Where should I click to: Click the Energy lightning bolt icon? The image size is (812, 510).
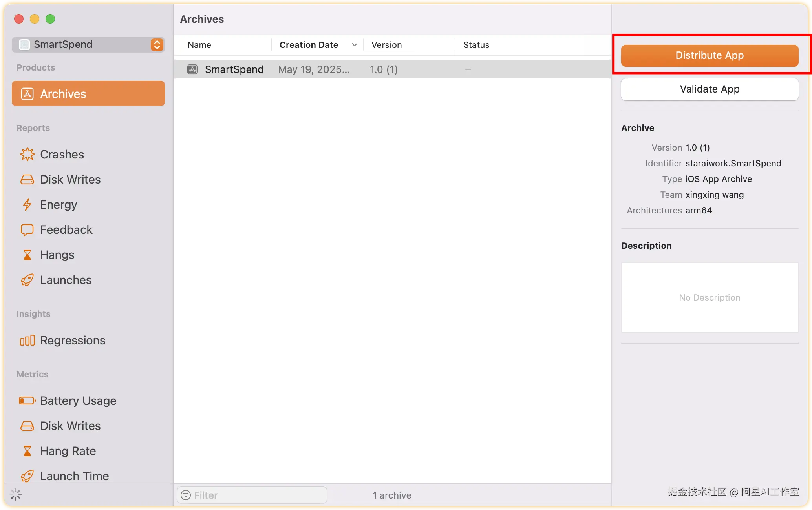click(x=27, y=204)
